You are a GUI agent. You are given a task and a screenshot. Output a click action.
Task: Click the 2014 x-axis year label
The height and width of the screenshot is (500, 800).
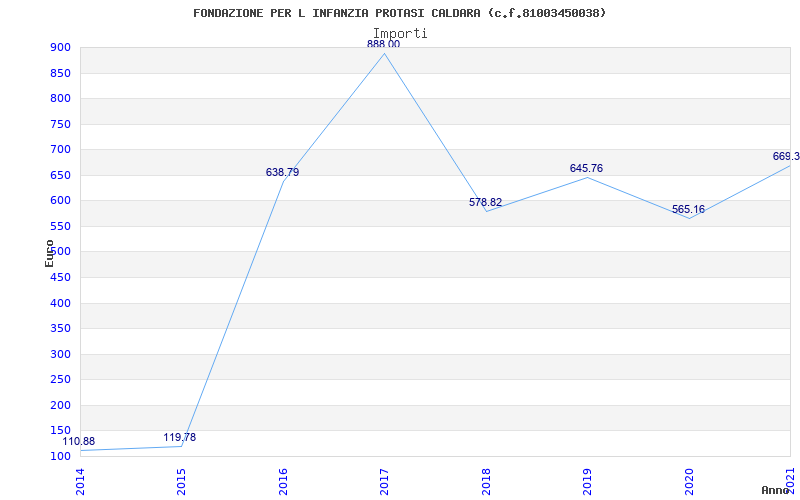point(80,482)
